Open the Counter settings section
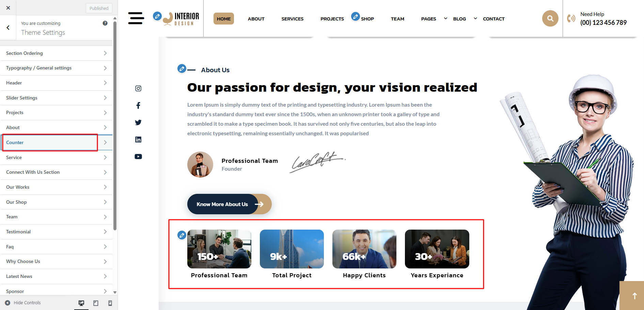 [x=56, y=142]
